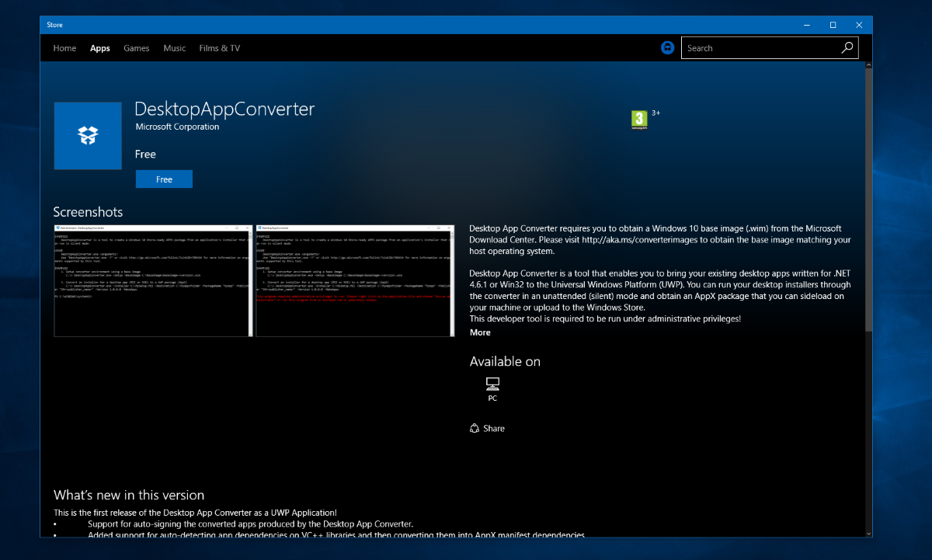Switch to the Games tab
This screenshot has width=932, height=560.
pos(137,48)
